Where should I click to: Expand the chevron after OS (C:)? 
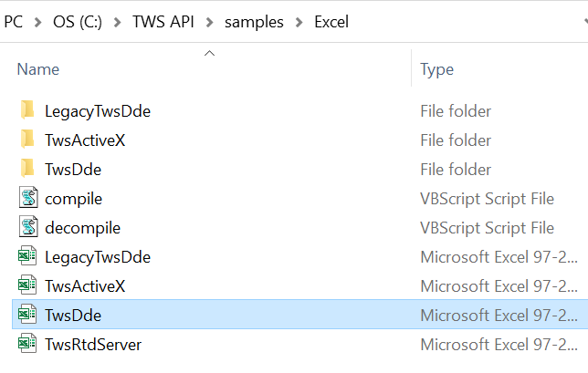coord(117,23)
